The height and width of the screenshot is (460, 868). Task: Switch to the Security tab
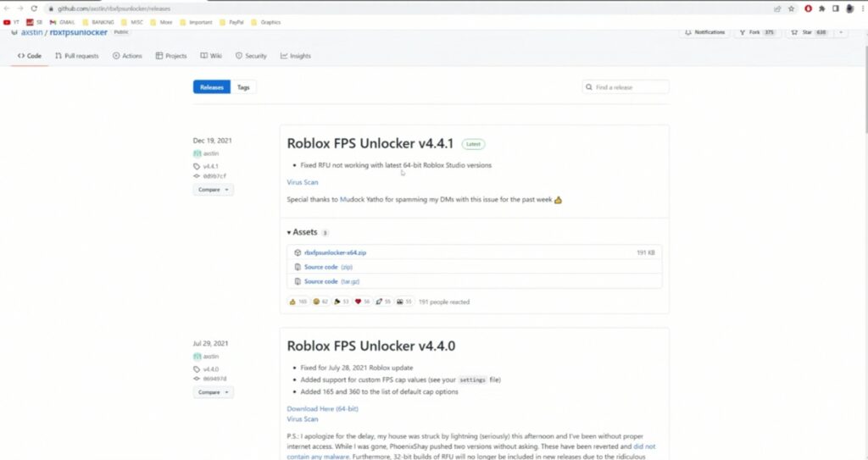pyautogui.click(x=251, y=56)
